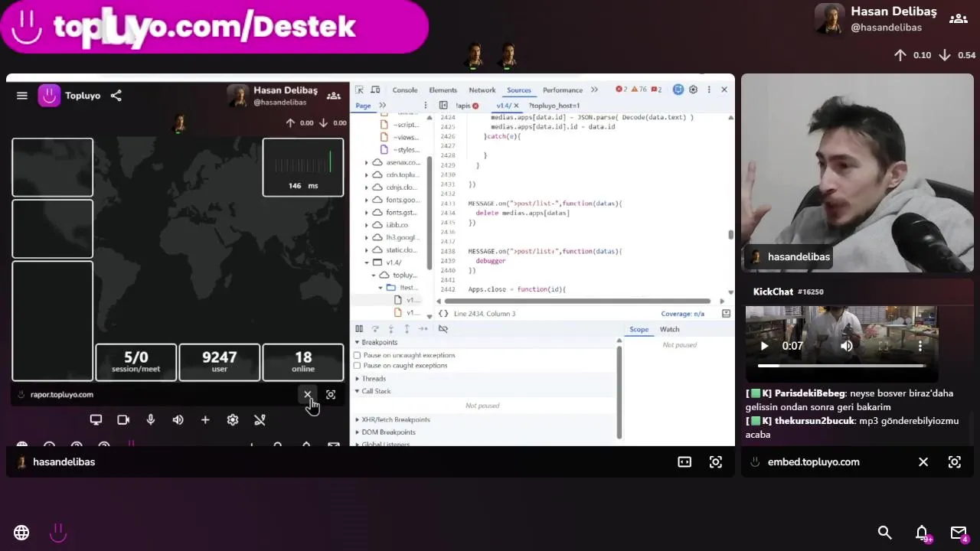Close the v1.4/ file tab
The height and width of the screenshot is (551, 980).
coord(516,106)
